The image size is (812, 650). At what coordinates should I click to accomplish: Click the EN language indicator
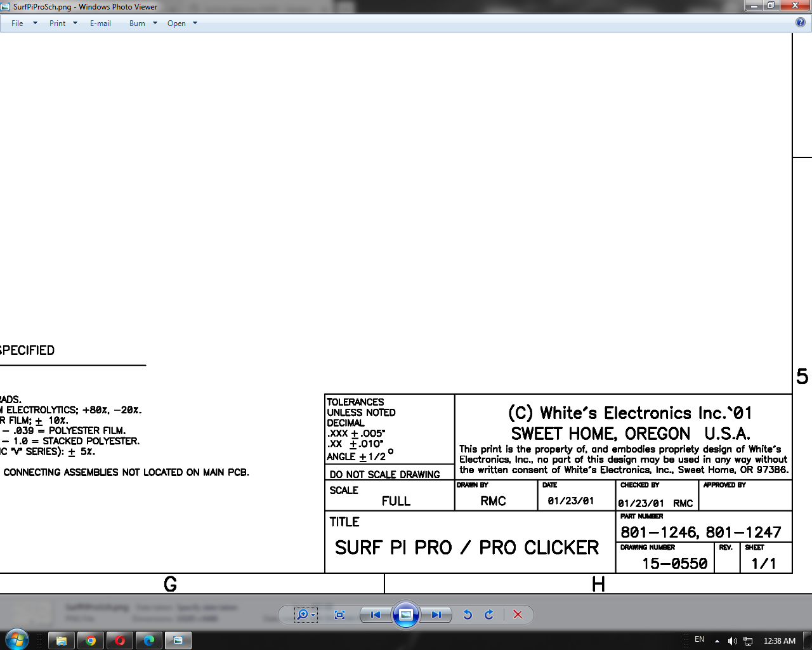700,639
